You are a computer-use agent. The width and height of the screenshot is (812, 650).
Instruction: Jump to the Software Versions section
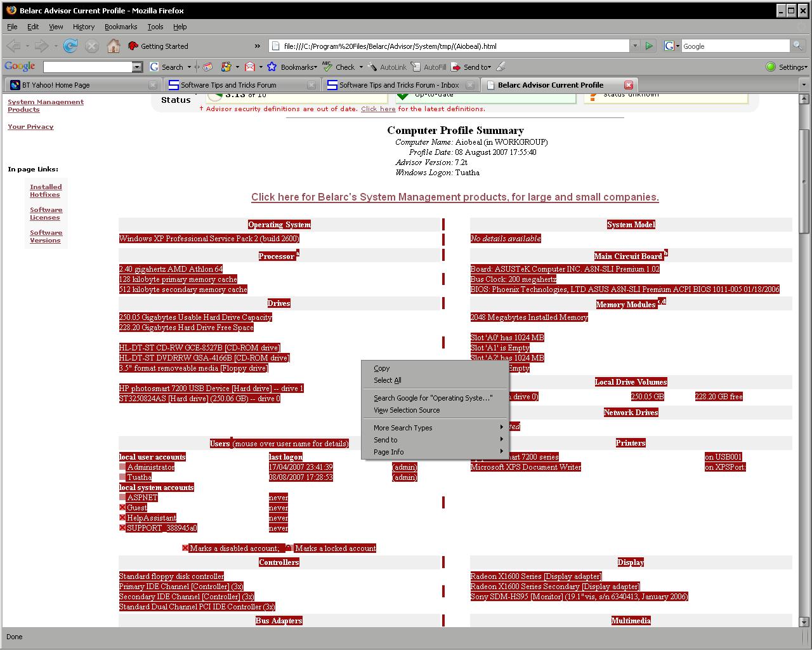pyautogui.click(x=46, y=236)
